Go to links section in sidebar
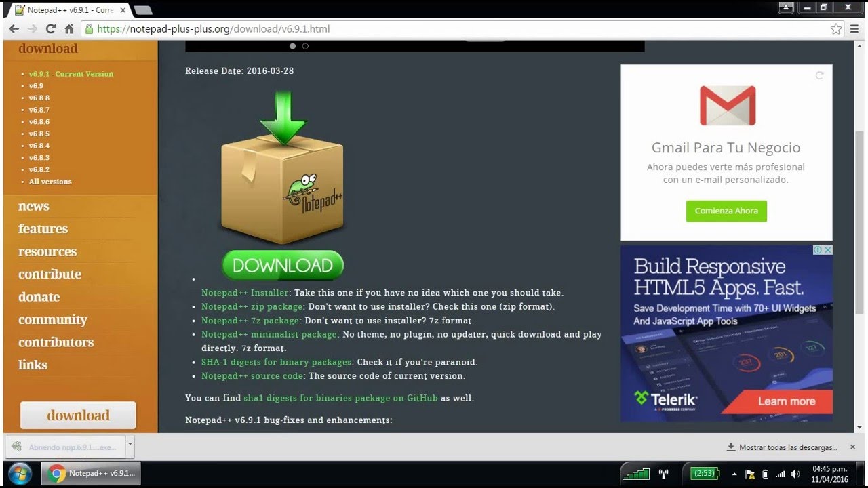Screen dimensions: 868x488 pyautogui.click(x=33, y=365)
